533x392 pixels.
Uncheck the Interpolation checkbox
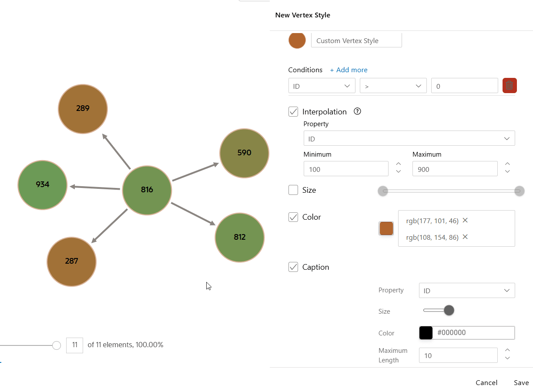click(x=293, y=111)
